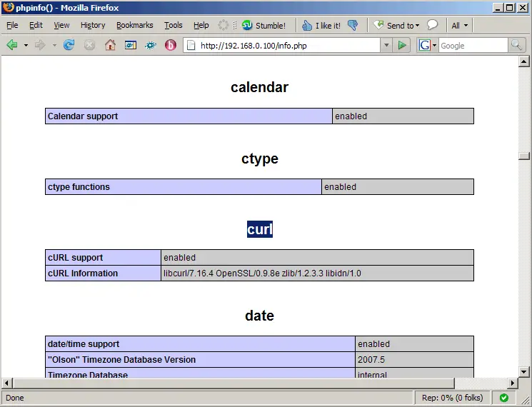Viewport: 532px width, 407px height.
Task: Open the Send to dropdown
Action: [x=396, y=26]
